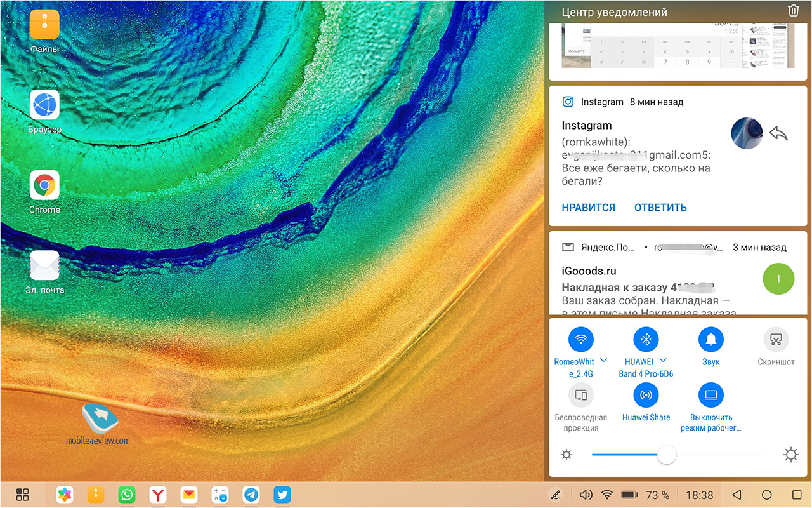Toggle the Звук sound tile

710,340
